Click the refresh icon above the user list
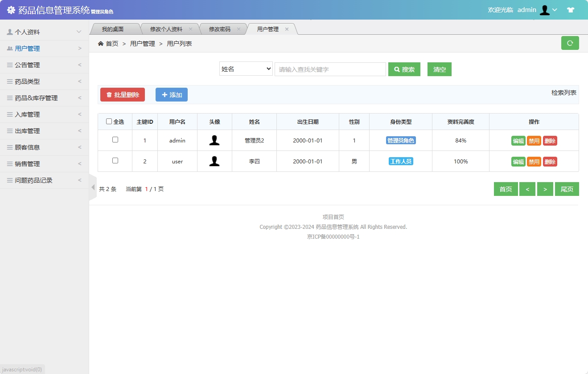The width and height of the screenshot is (588, 374). 570,43
